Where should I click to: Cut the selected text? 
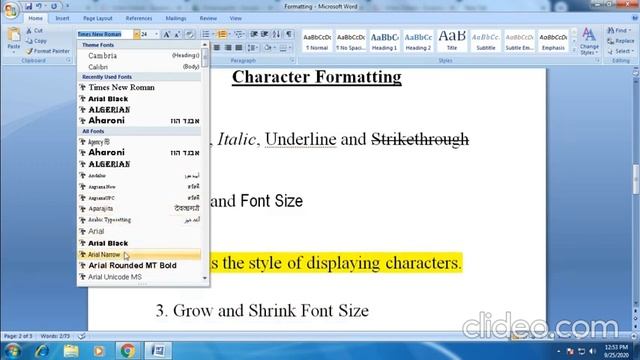click(x=35, y=31)
